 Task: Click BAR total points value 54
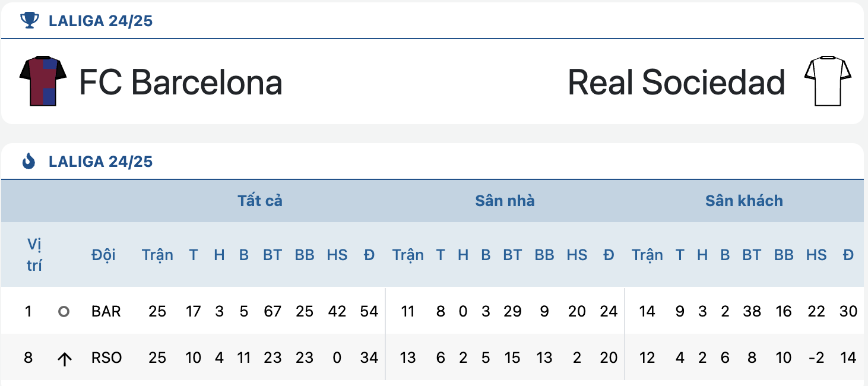click(x=369, y=311)
